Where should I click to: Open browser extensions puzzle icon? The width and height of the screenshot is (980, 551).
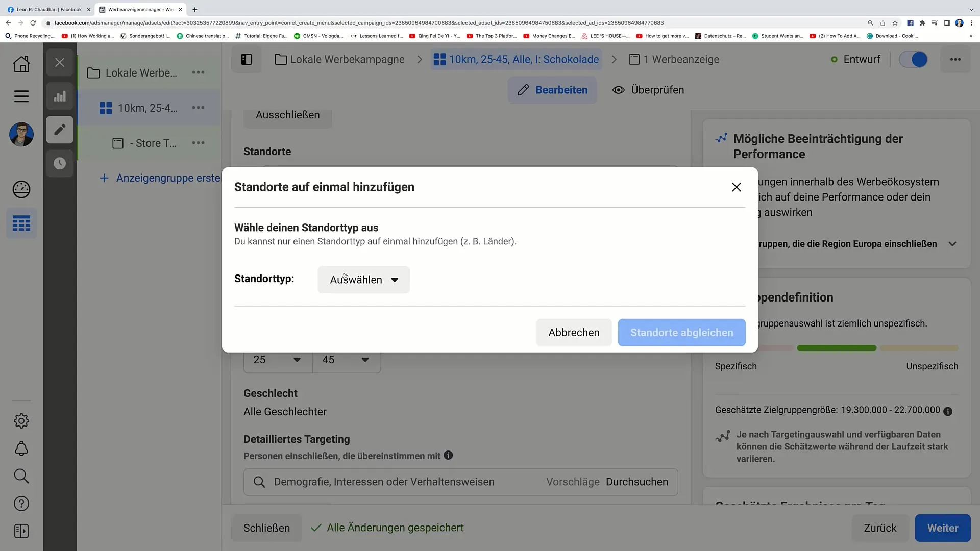click(922, 23)
